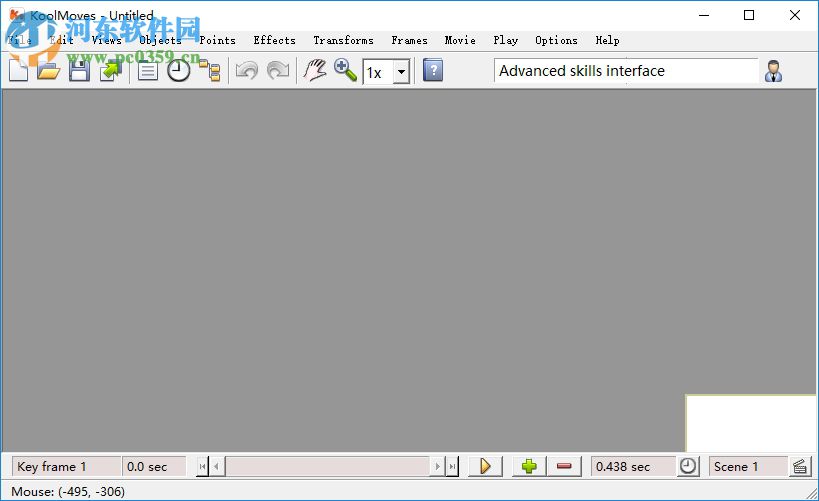Click the Redo arrow icon

click(278, 71)
